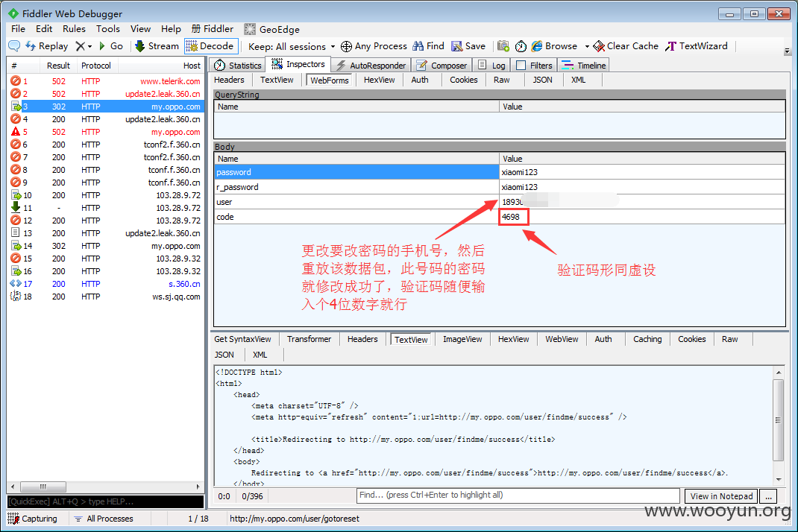Open the Browse dropdown arrow
Image resolution: width=798 pixels, height=532 pixels.
pos(587,46)
